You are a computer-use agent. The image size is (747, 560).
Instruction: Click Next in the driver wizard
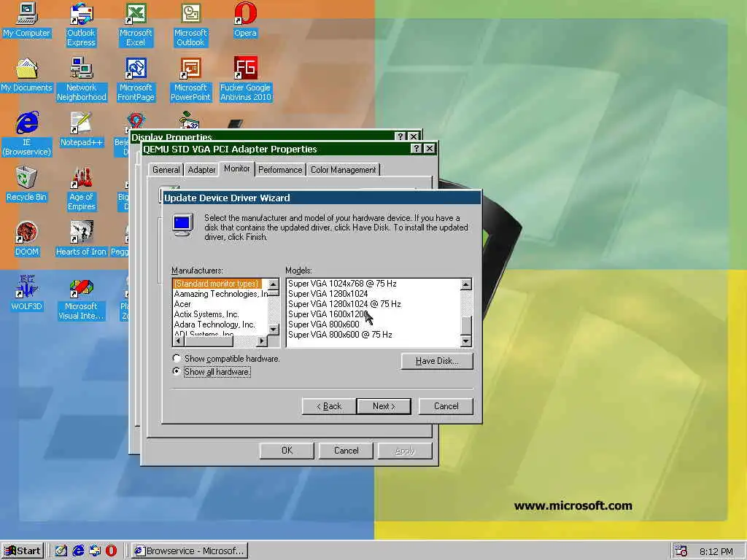click(x=384, y=406)
